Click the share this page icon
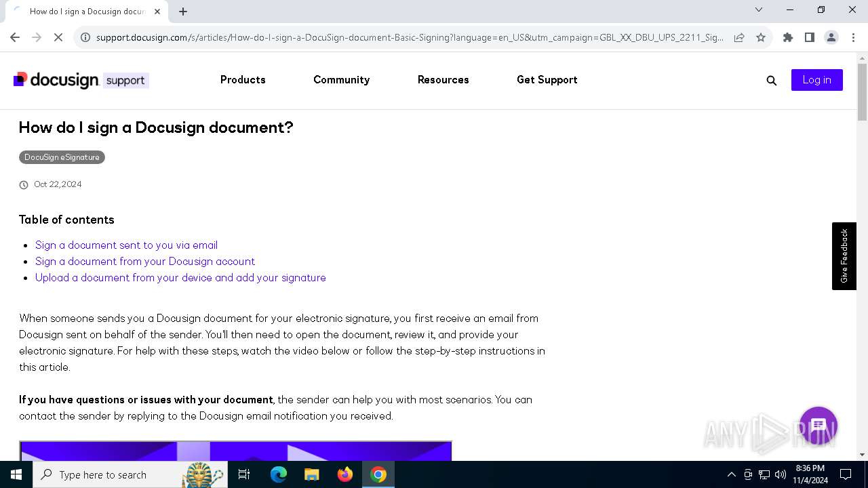 pos(739,37)
